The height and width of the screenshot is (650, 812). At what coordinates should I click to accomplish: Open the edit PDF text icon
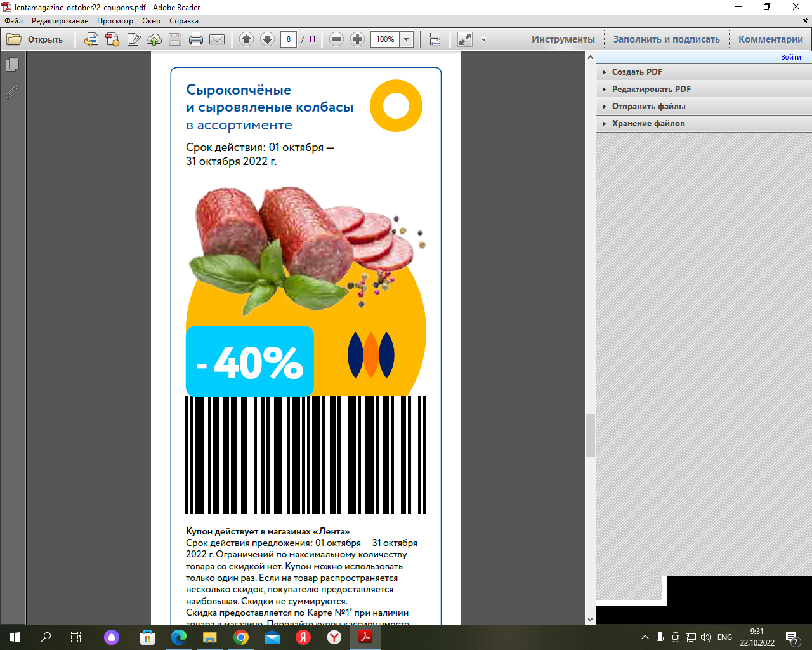coord(133,39)
